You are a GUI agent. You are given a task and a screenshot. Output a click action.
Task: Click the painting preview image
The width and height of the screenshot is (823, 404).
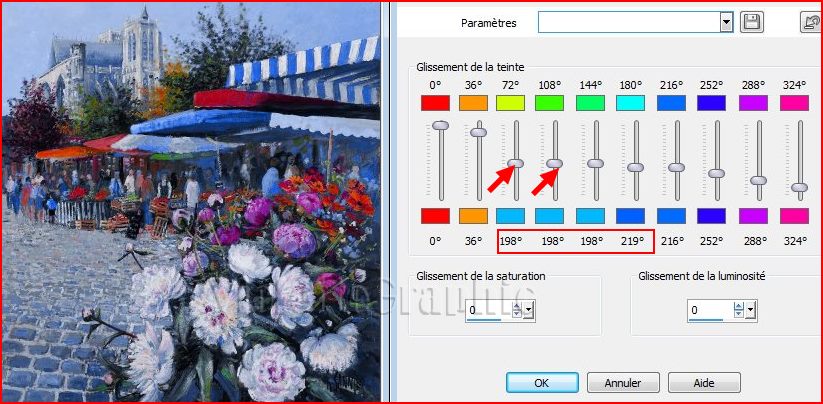190,200
